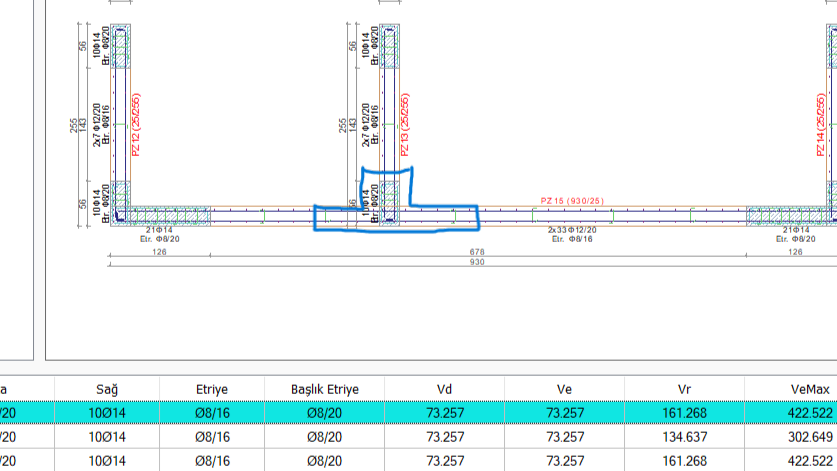Click the Ve column header

564,389
